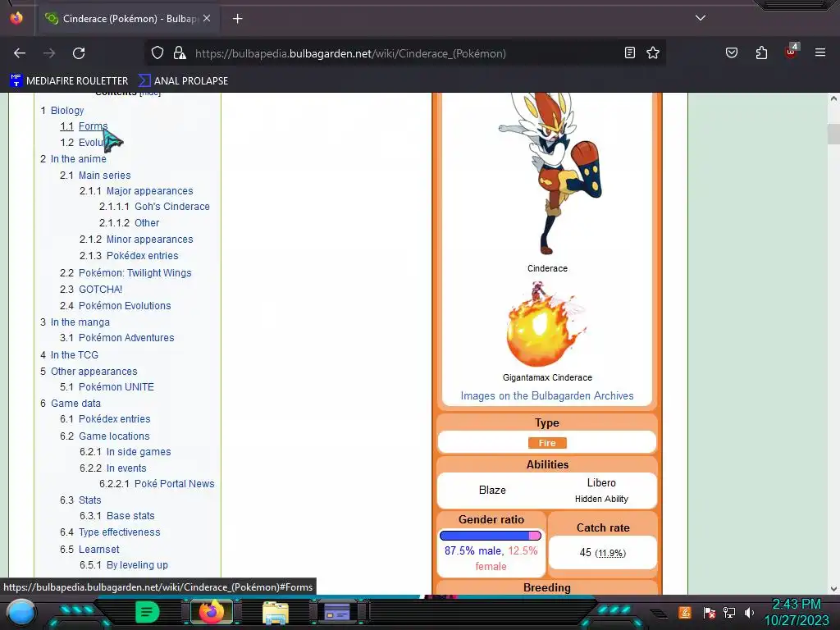Go to 2.1.1.2 Other section
This screenshot has height=630, width=840.
147,223
